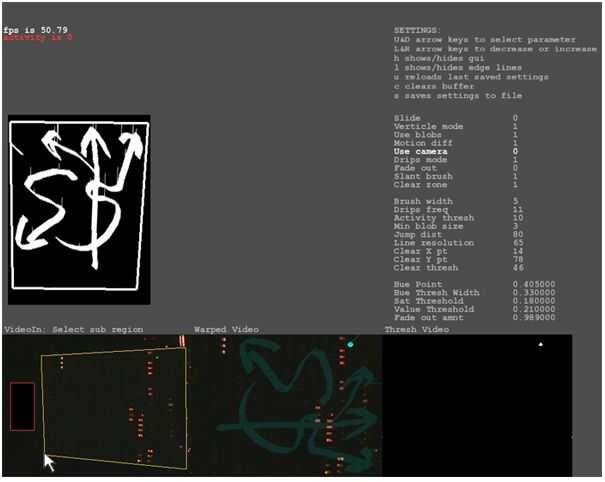Select the 'Drips freq' parameter
Viewport: 605px width, 482px height.
[421, 210]
